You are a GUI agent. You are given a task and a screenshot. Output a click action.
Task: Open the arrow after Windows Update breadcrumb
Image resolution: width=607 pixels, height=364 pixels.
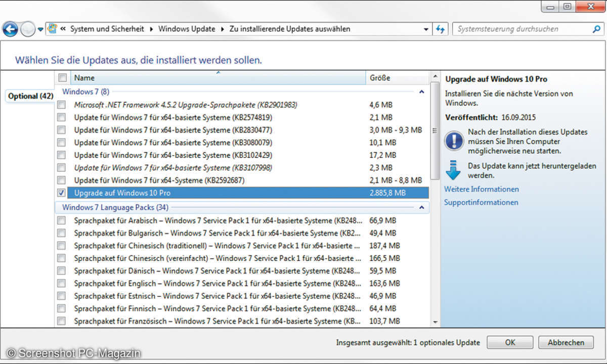click(x=222, y=29)
